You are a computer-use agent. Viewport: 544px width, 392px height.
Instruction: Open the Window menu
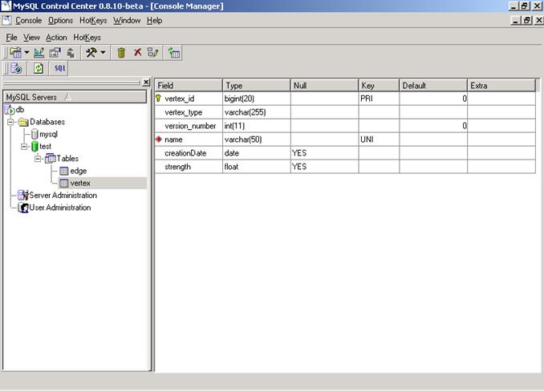tap(127, 21)
